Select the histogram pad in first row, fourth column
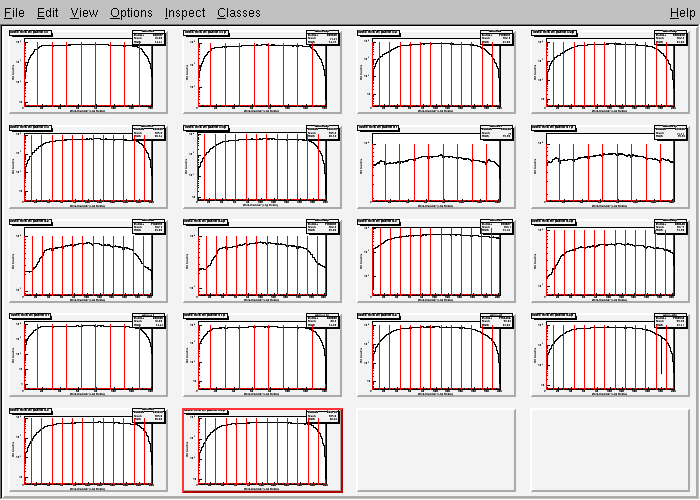Screen dimensions: 700x500 610,71
